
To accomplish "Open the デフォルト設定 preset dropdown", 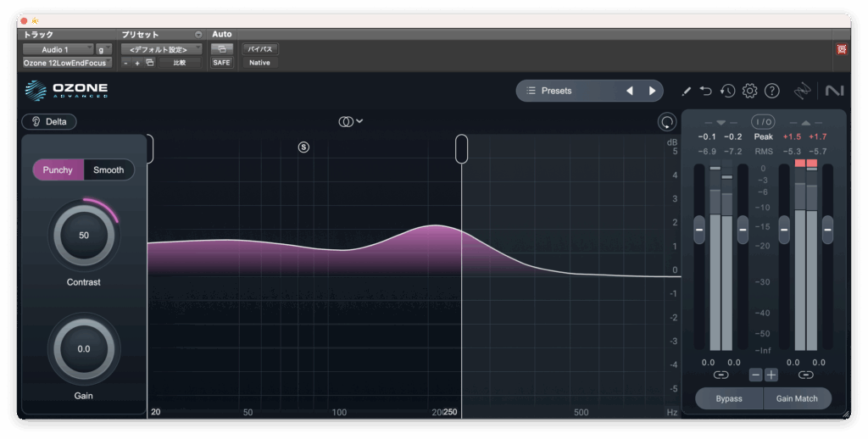I will (x=161, y=50).
